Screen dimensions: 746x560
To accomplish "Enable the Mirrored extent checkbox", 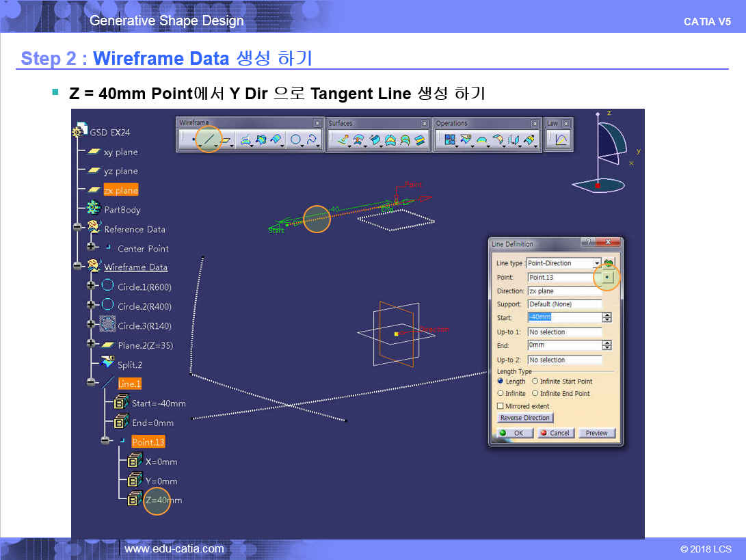I will pos(501,406).
